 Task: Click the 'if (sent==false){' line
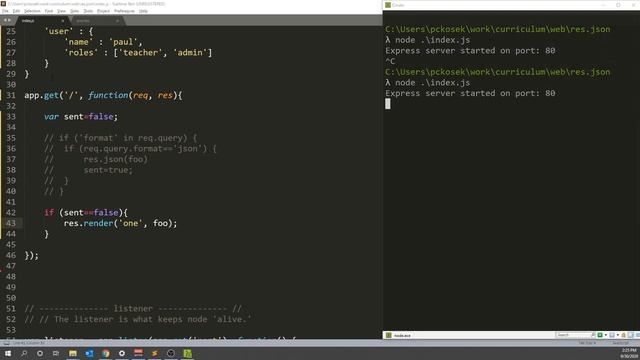pos(86,213)
